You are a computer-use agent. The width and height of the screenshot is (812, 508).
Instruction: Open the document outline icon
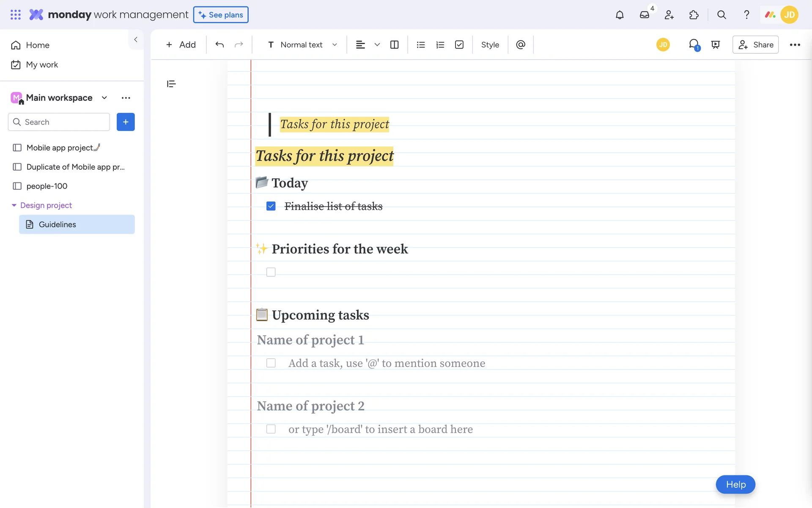171,84
